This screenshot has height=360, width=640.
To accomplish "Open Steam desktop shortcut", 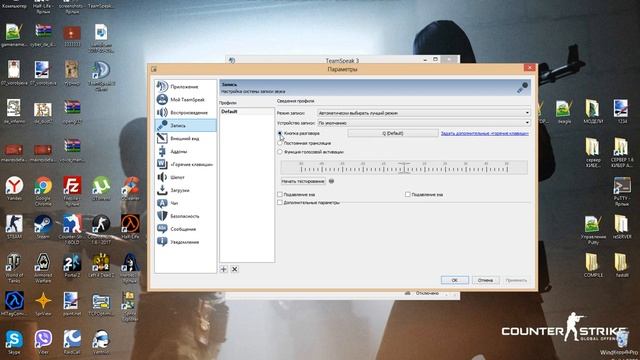I will pos(43,227).
